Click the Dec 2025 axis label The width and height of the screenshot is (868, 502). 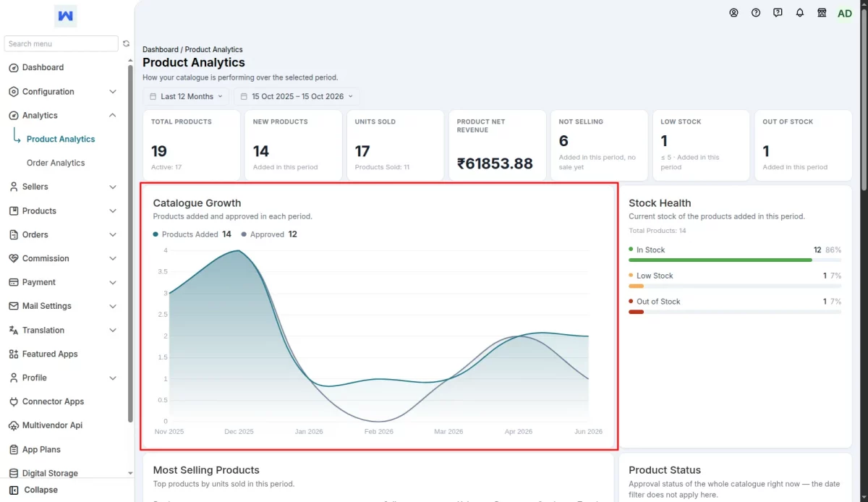click(239, 432)
